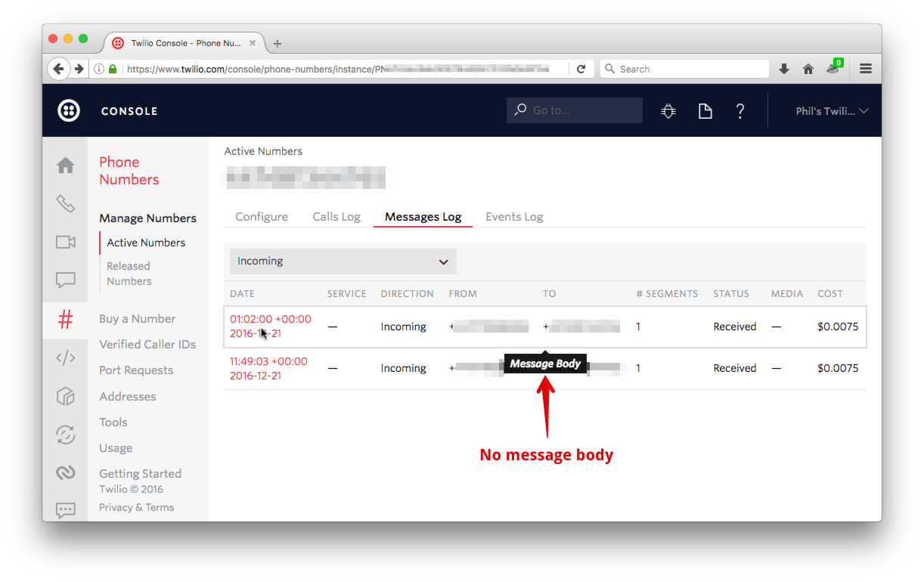Open Addresses page
Viewport: 924px width, 582px height.
tap(127, 397)
